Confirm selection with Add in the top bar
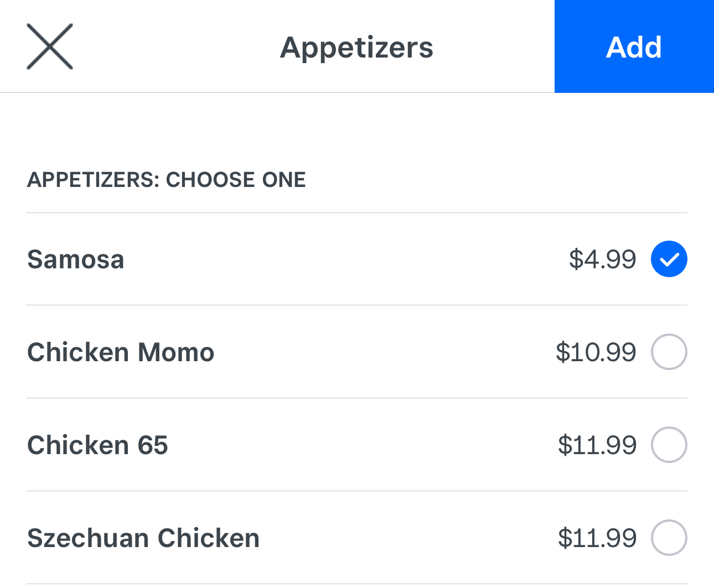Image resolution: width=714 pixels, height=588 pixels. pos(634,46)
